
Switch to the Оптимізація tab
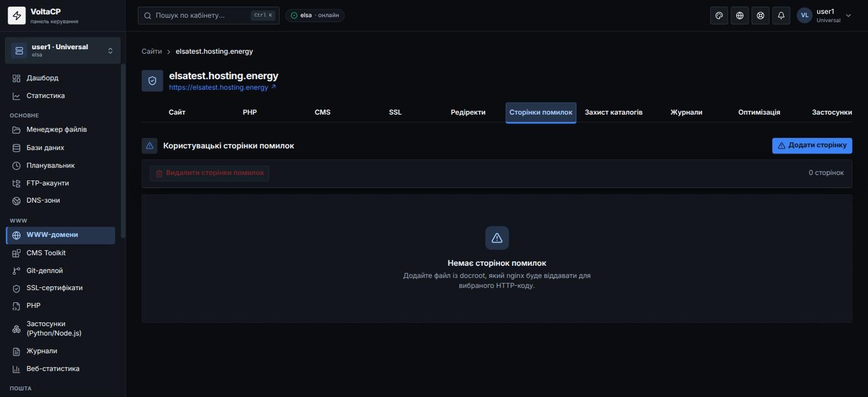click(x=759, y=112)
